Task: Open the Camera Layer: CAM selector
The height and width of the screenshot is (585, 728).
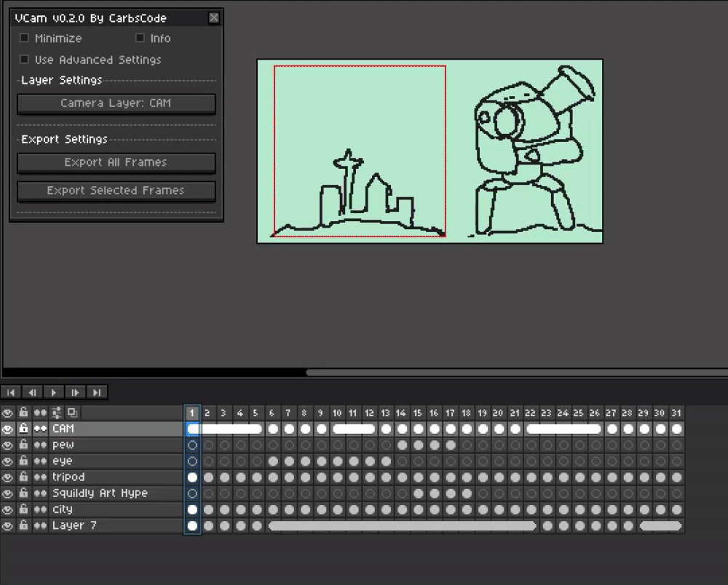Action: [x=116, y=103]
